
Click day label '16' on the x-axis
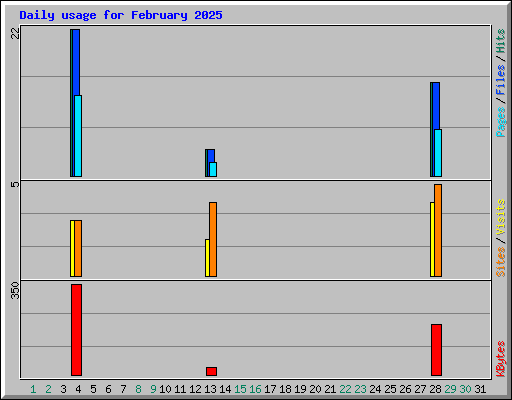pos(255,389)
